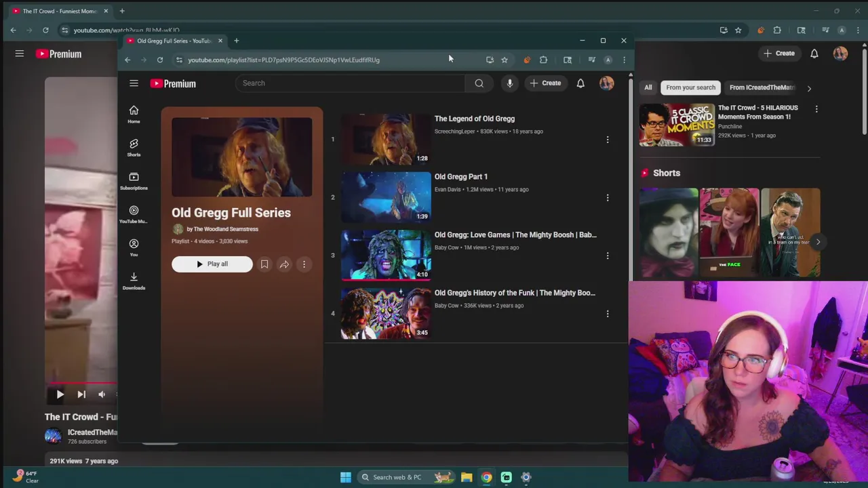Click Create button in background YouTube window
This screenshot has height=488, width=868.
[778, 53]
